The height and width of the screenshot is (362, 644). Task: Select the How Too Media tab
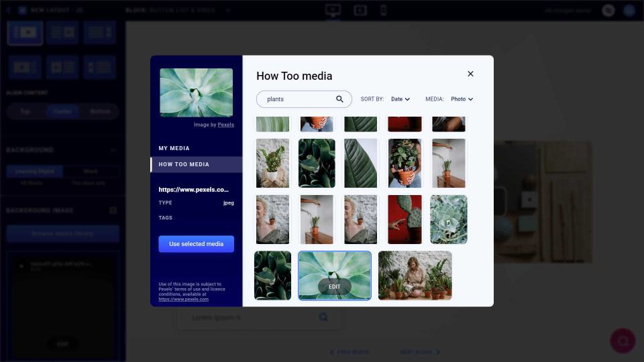click(x=184, y=164)
